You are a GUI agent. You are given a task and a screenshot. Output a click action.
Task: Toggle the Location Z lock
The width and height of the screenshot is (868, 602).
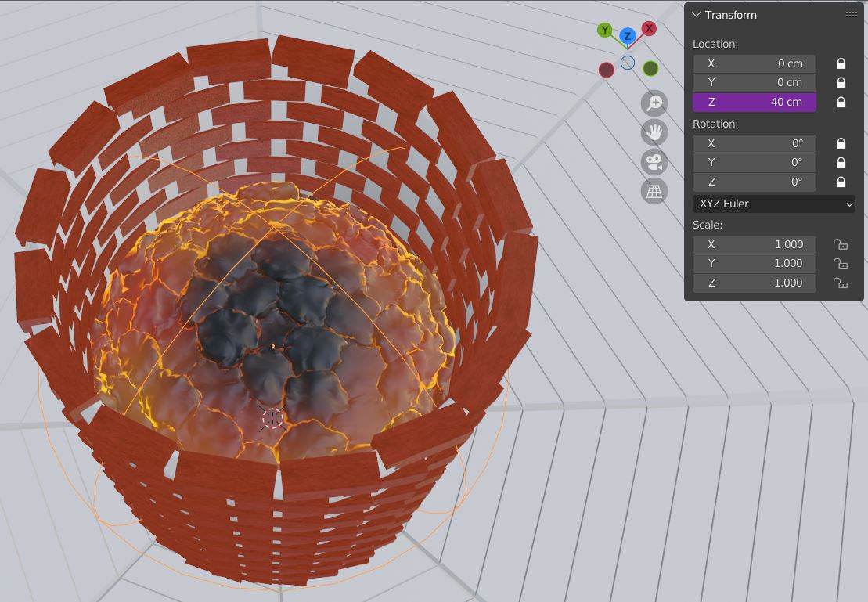(x=841, y=102)
